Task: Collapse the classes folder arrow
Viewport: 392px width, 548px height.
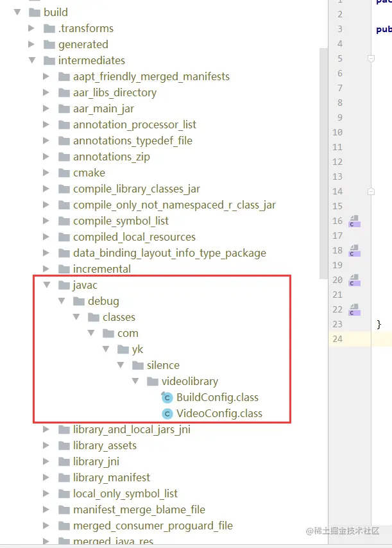Action: click(x=76, y=317)
